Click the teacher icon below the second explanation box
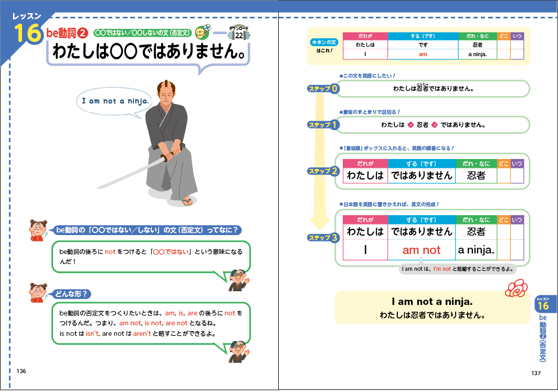The width and height of the screenshot is (558, 392). click(238, 352)
